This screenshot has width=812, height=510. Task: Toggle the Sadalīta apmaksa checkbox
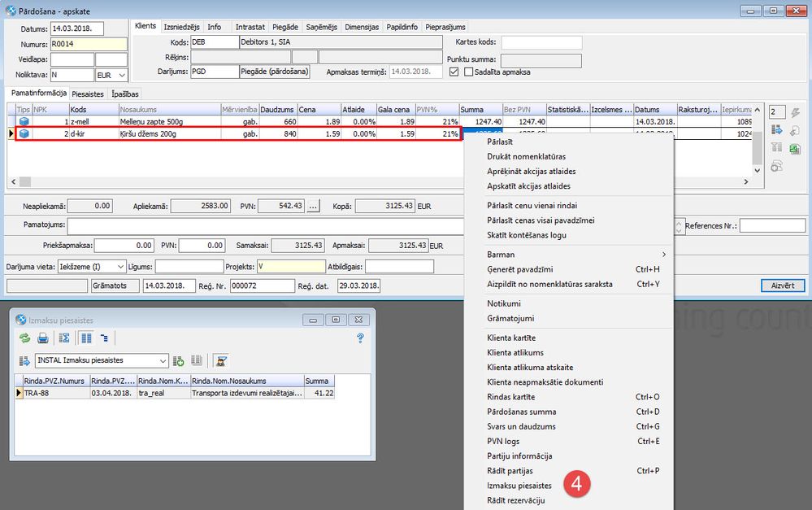[x=468, y=72]
